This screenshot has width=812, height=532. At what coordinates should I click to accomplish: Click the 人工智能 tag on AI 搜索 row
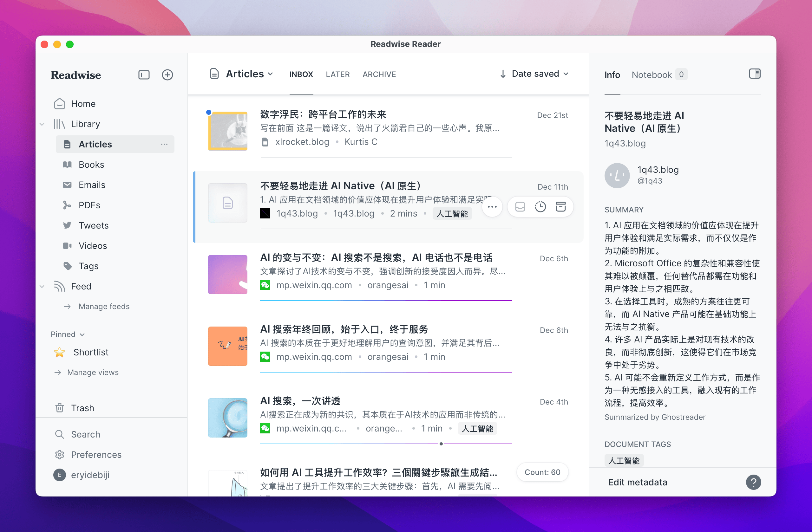(x=477, y=429)
